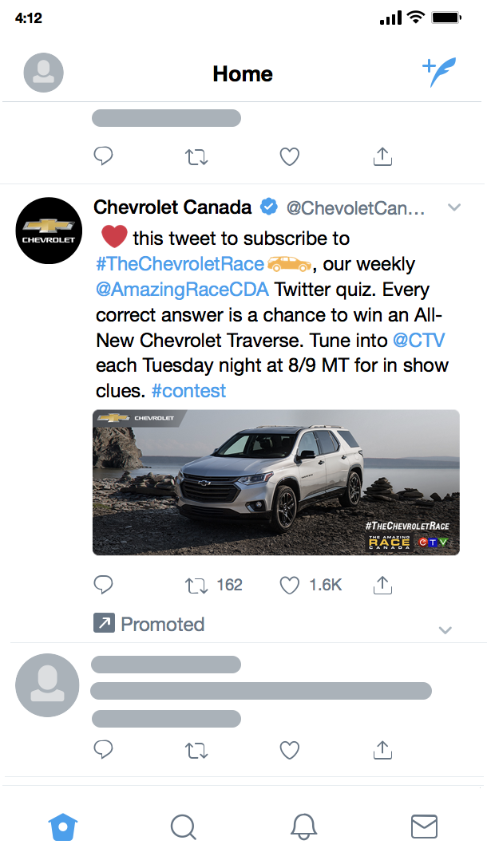Go to the Messages envelope tab
The height and width of the screenshot is (868, 487).
coord(424,827)
